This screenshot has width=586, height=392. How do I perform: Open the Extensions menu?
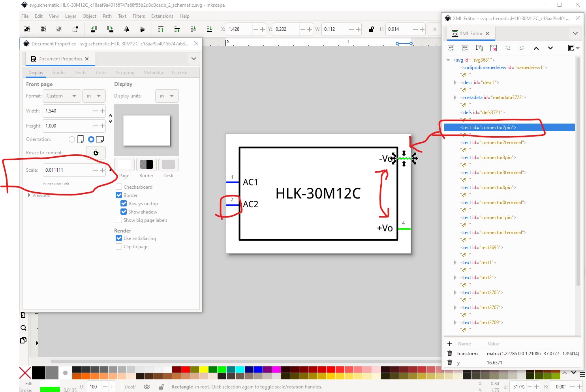coord(162,16)
